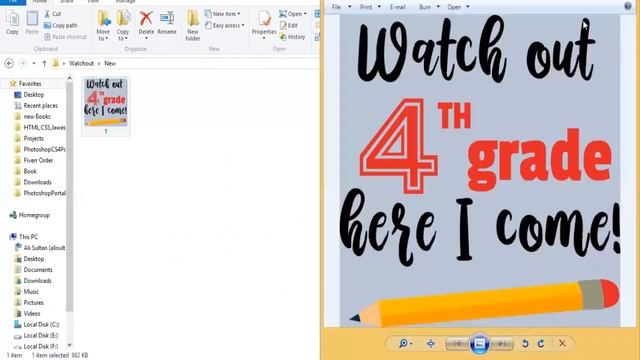
Task: Go to previous photo
Action: [x=458, y=344]
